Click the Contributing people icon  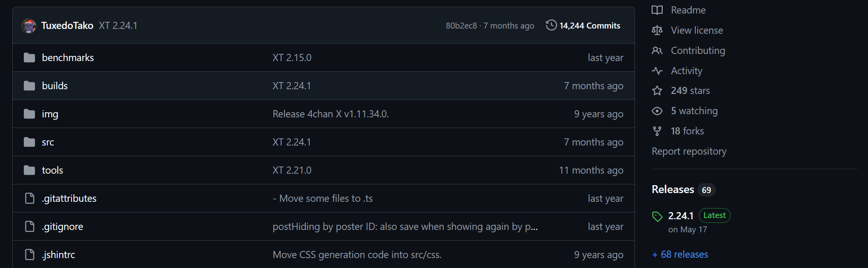[657, 51]
